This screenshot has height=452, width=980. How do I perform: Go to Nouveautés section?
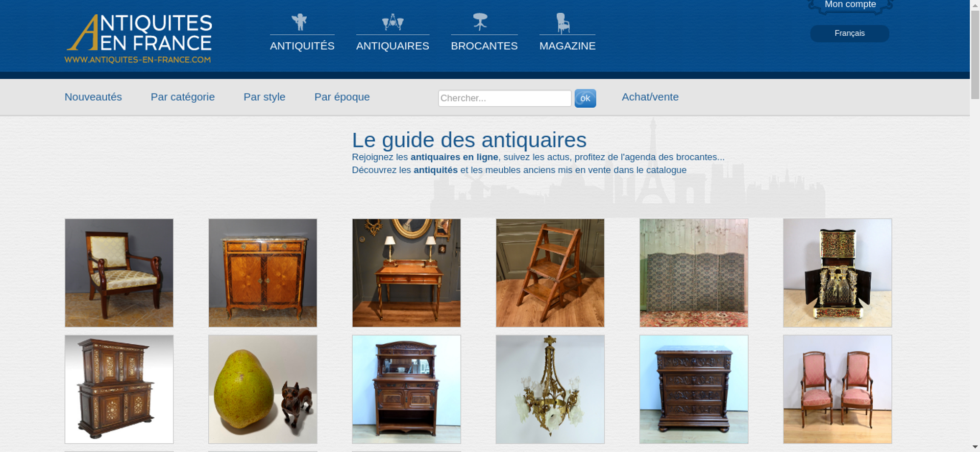[93, 97]
